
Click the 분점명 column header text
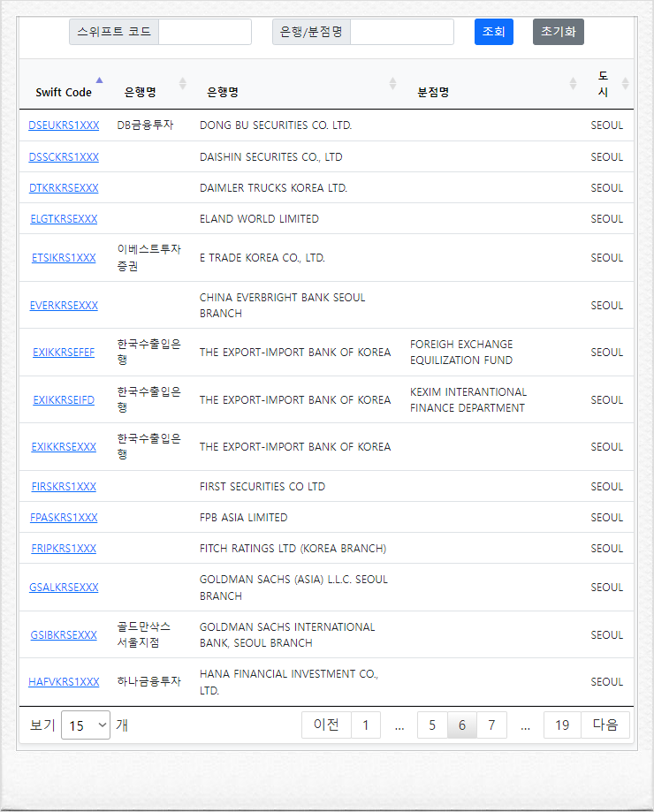(x=433, y=92)
